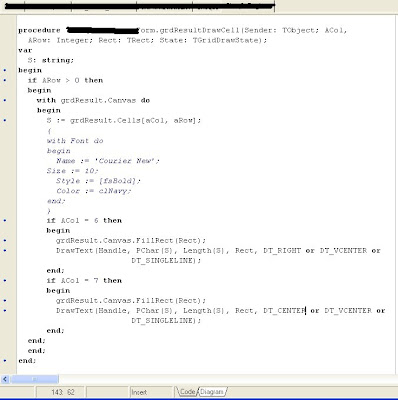Click gutter dot beside 'with grdResult.Canvas do'

point(5,100)
